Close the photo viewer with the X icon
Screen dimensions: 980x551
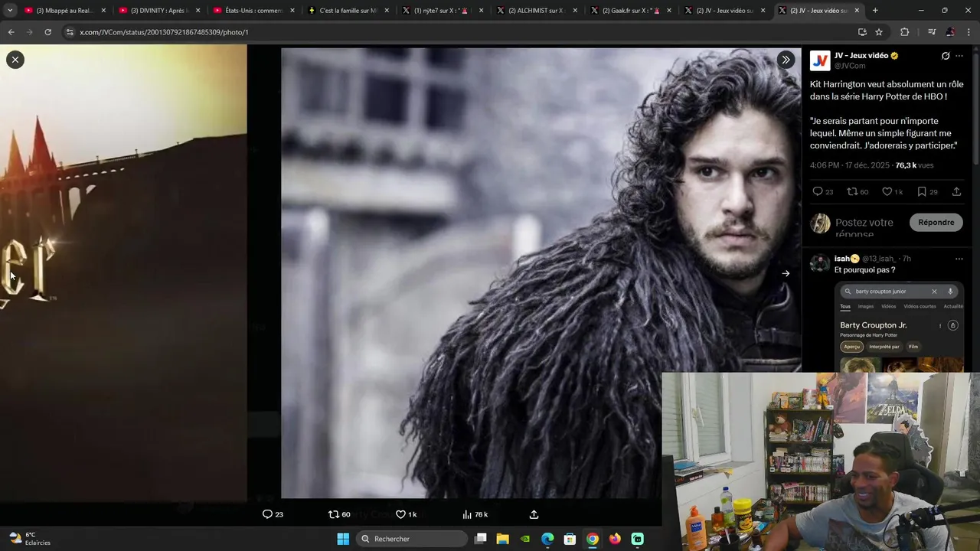tap(15, 60)
